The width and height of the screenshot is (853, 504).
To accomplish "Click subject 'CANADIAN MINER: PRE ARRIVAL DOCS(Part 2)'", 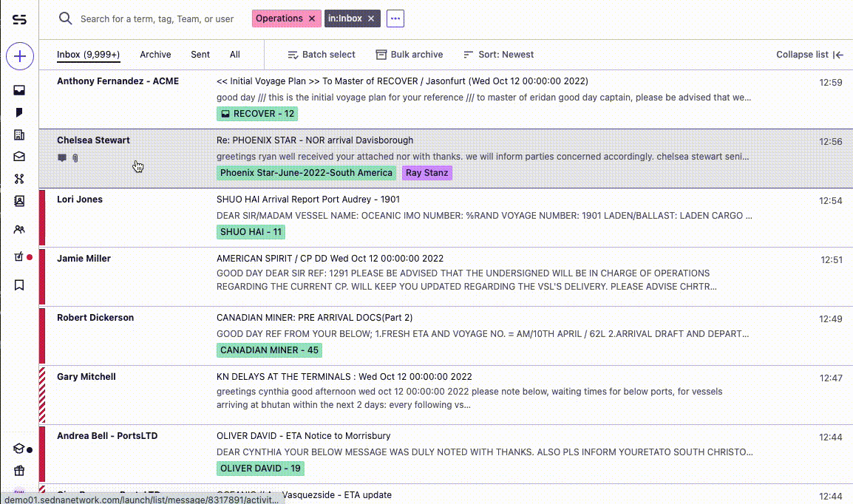I will point(314,318).
